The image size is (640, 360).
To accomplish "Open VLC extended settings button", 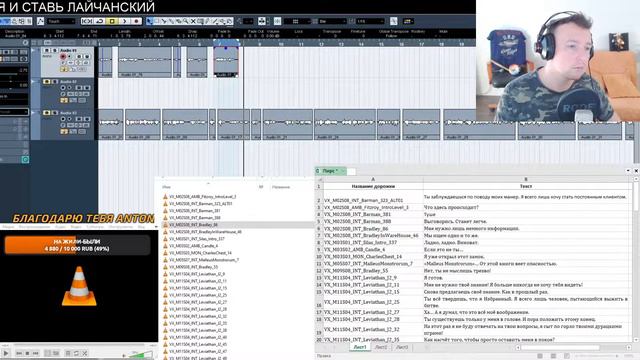I will click(x=56, y=353).
